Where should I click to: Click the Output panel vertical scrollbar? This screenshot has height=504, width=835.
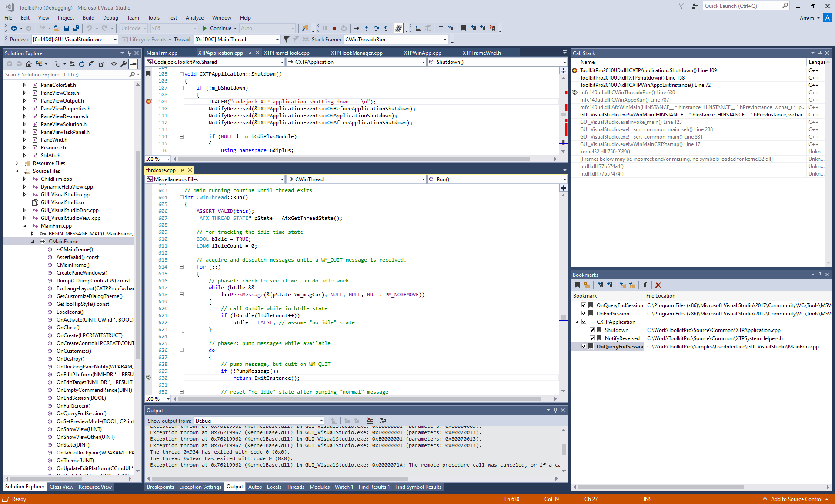tap(564, 450)
